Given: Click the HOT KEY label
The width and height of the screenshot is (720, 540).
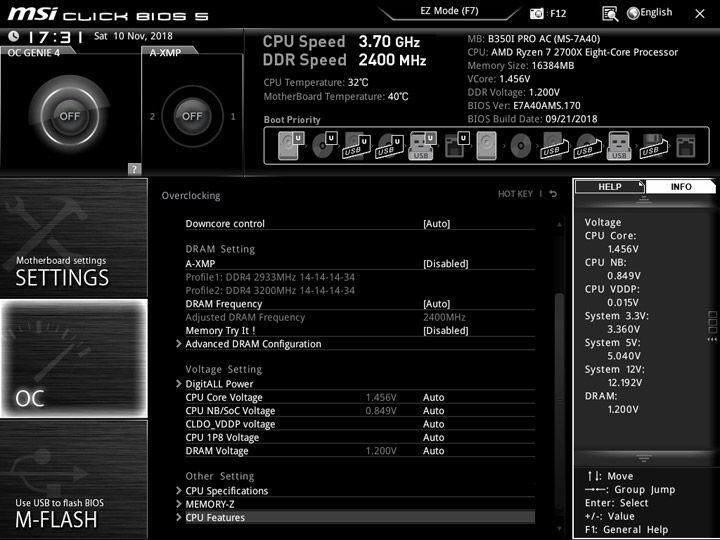Looking at the screenshot, I should 515,194.
